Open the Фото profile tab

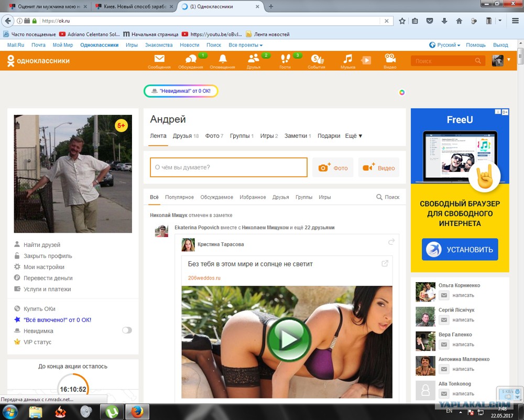coord(214,136)
